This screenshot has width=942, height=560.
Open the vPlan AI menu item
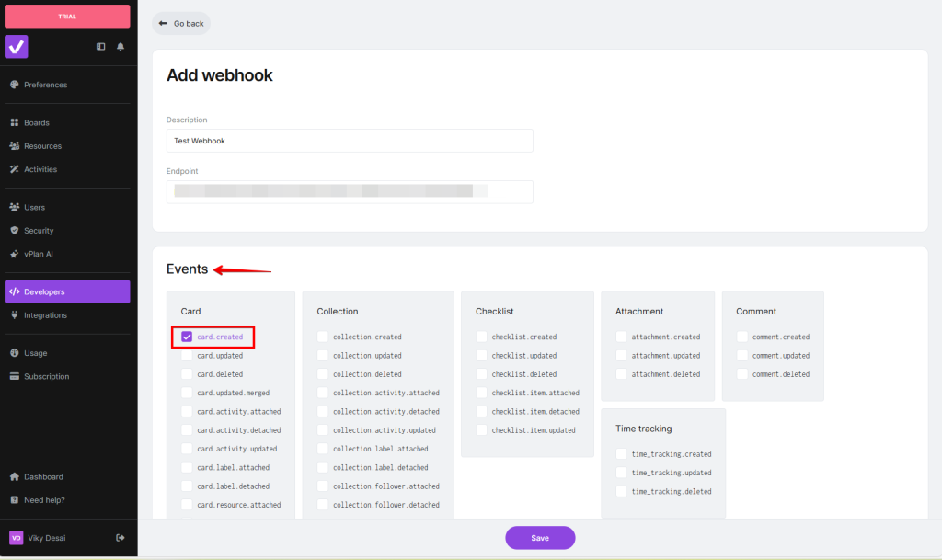point(39,254)
